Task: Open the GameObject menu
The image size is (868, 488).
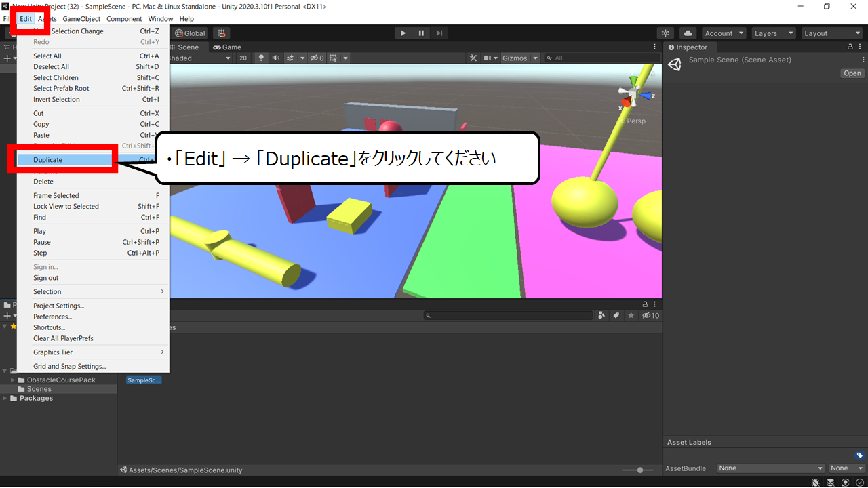Action: point(81,19)
